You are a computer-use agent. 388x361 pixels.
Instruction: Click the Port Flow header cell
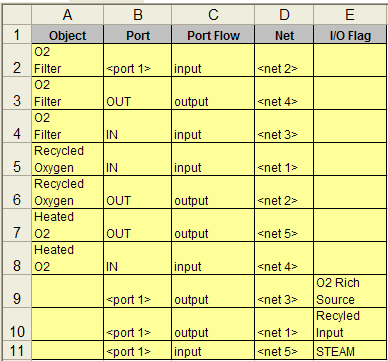click(213, 35)
